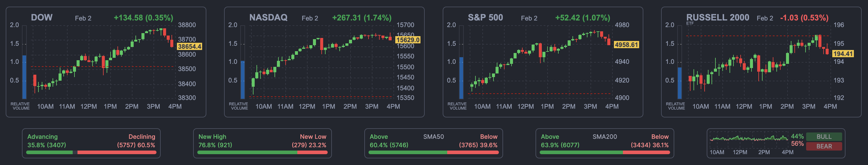Image resolution: width=868 pixels, height=165 pixels.
Task: Click the 10AM label on NASDAQ chart
Action: 263,107
